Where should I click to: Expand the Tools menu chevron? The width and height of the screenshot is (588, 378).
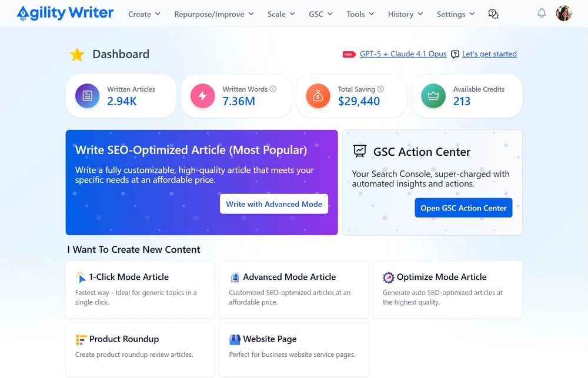click(372, 14)
